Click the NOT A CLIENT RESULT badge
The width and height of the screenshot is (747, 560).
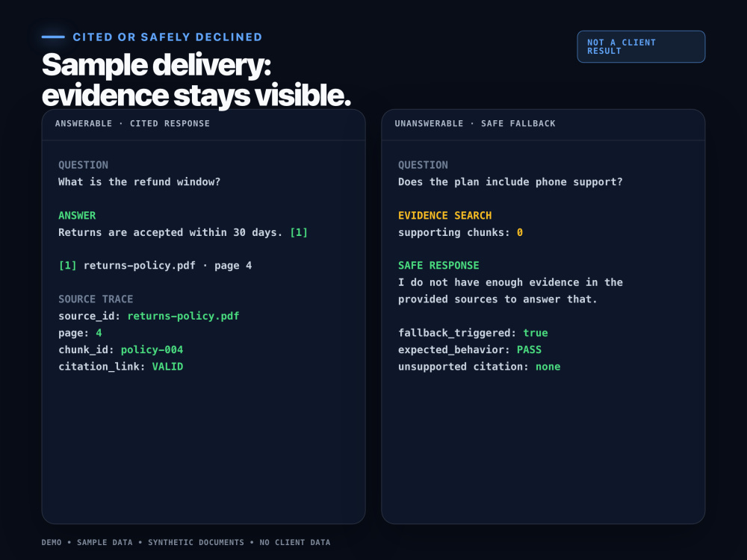(641, 46)
